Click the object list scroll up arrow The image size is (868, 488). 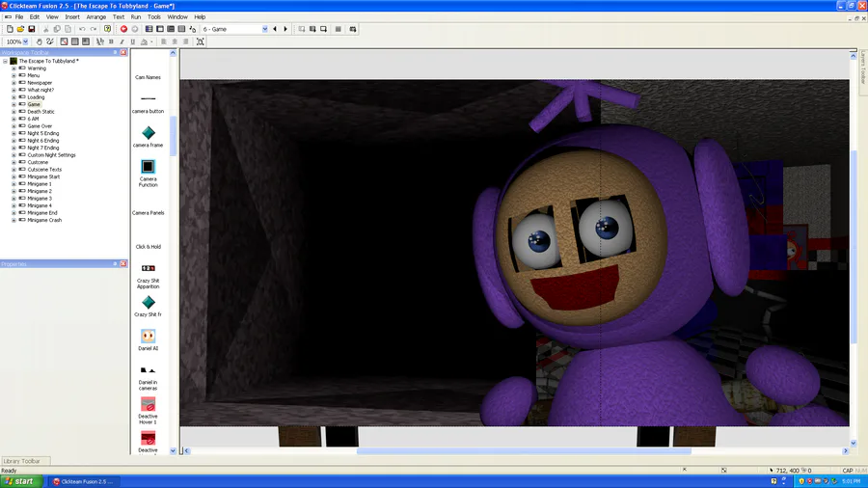[x=173, y=53]
